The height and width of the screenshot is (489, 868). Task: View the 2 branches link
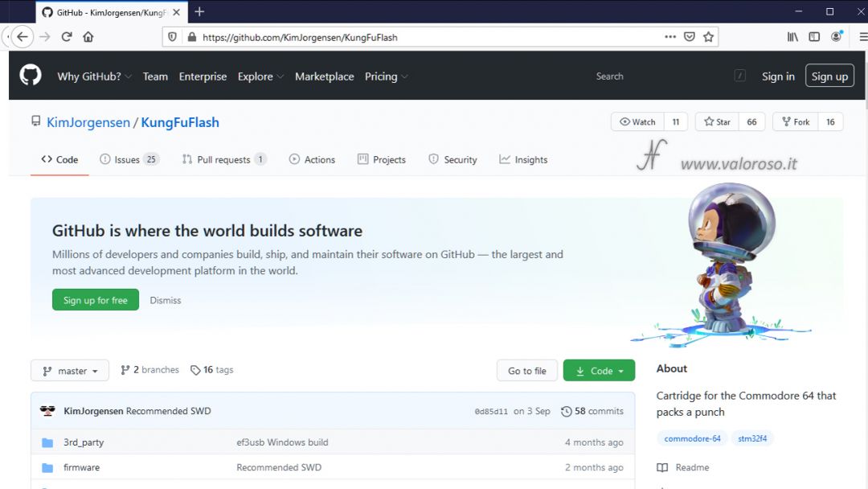(150, 369)
